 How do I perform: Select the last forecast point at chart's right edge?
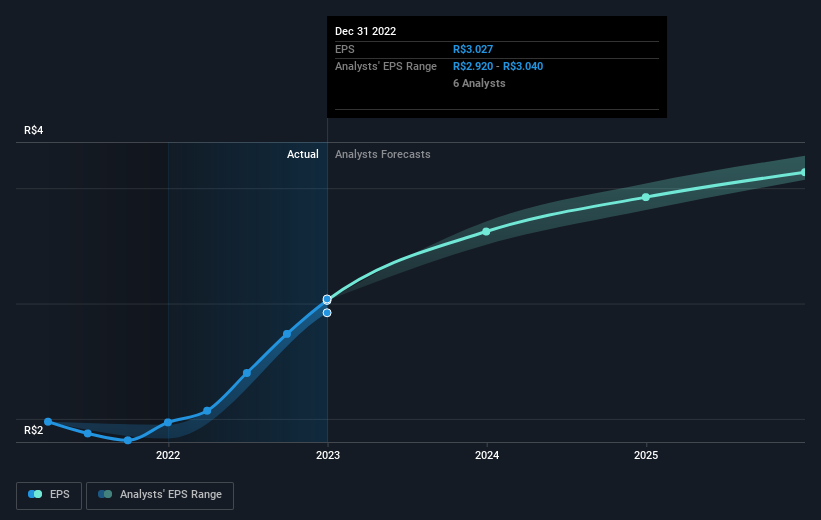pos(804,172)
